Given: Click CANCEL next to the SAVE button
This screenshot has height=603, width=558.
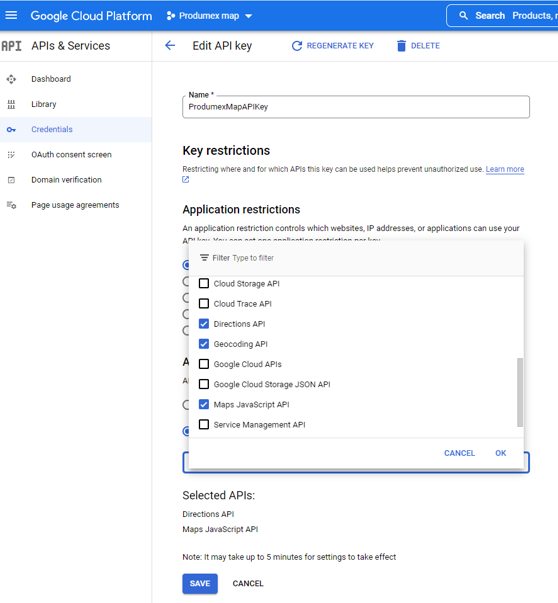Looking at the screenshot, I should [x=248, y=583].
